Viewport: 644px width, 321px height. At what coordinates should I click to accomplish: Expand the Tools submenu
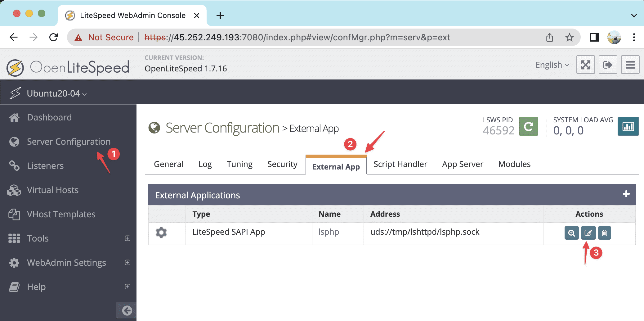(x=127, y=238)
